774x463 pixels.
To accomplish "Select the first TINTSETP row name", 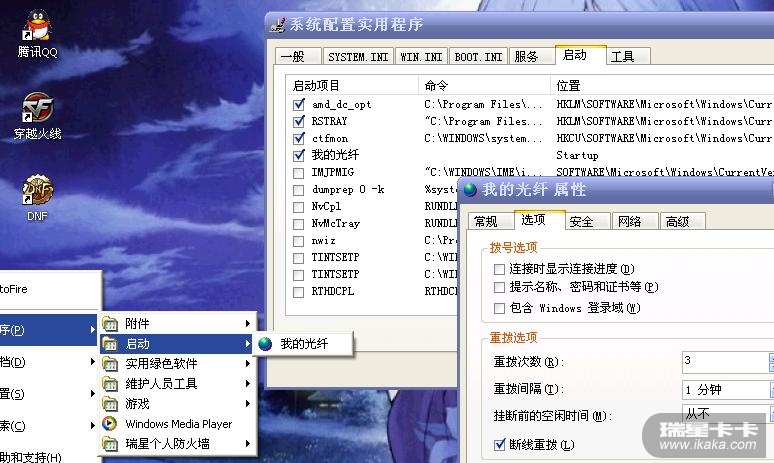I will click(335, 257).
